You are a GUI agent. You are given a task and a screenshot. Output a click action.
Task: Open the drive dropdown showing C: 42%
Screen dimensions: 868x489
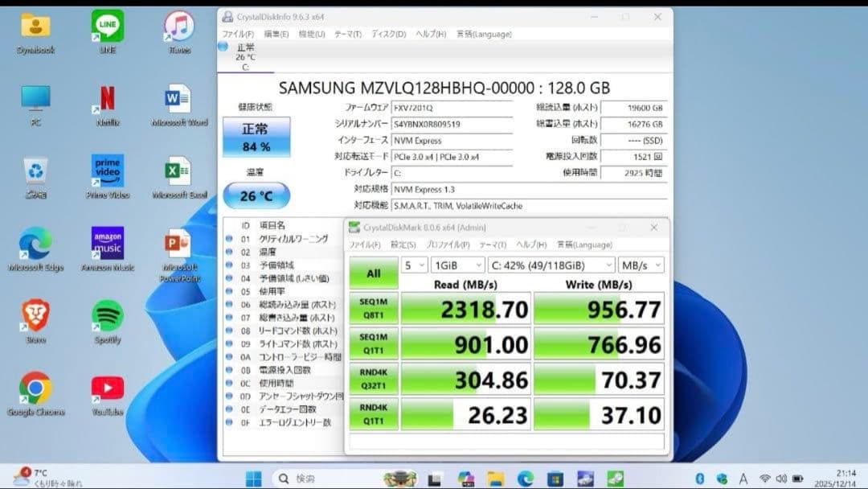point(551,264)
